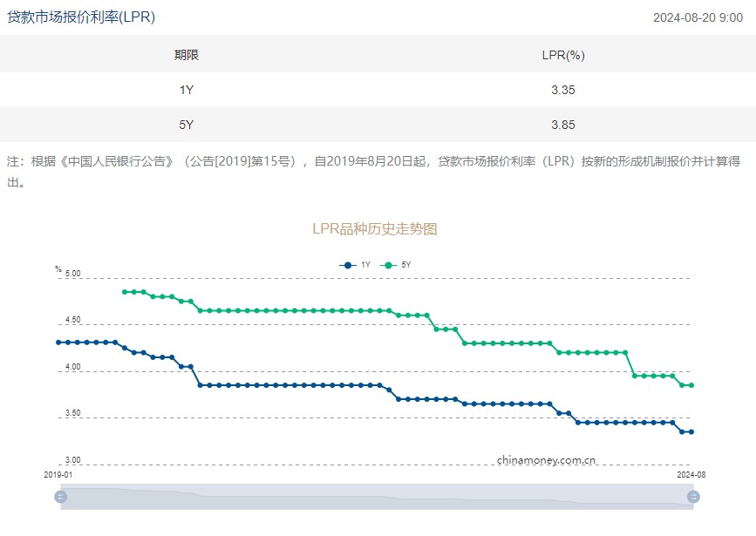Click the right handle of the zoom slider
This screenshot has height=536, width=756.
(693, 497)
